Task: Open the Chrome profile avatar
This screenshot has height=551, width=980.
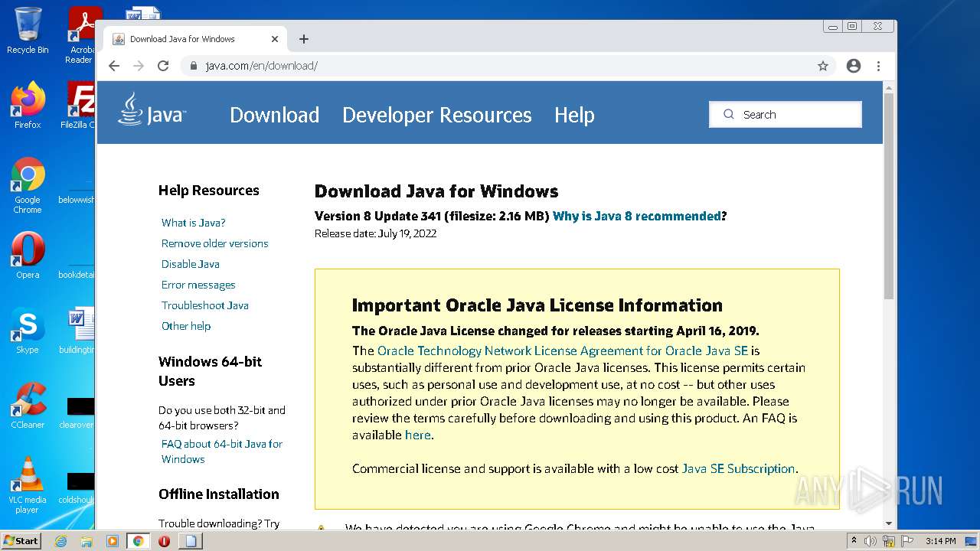Action: [x=854, y=66]
